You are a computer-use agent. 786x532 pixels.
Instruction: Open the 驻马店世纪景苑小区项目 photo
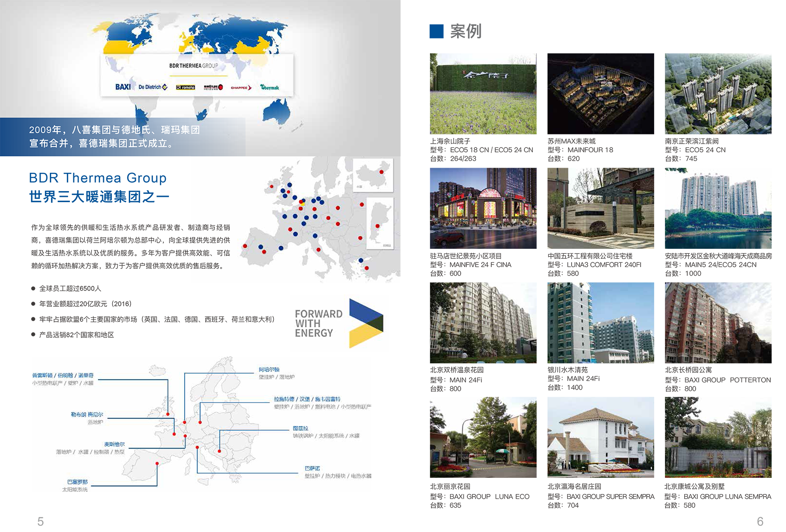point(483,208)
